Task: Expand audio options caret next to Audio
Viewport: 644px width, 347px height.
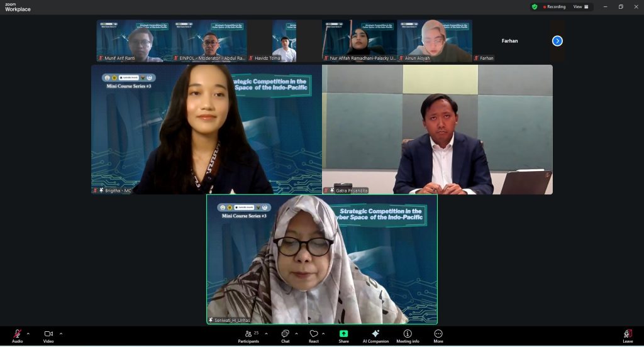Action: click(x=28, y=333)
